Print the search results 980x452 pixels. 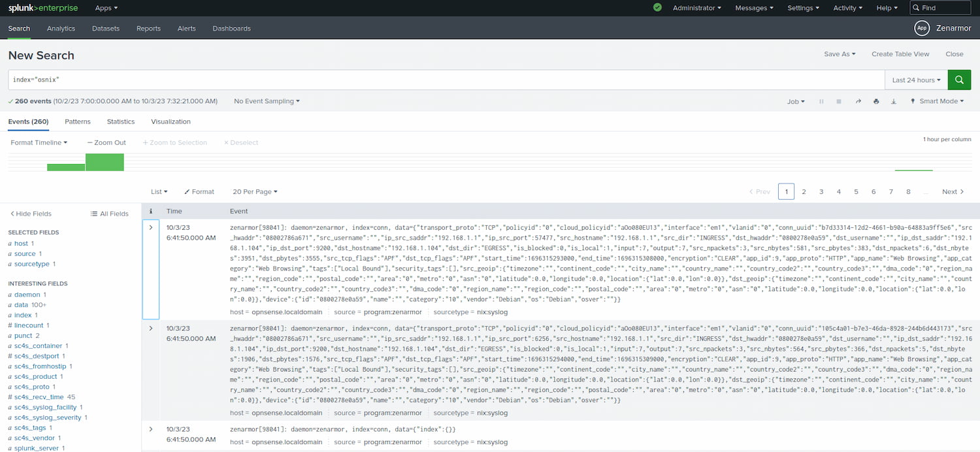point(876,101)
